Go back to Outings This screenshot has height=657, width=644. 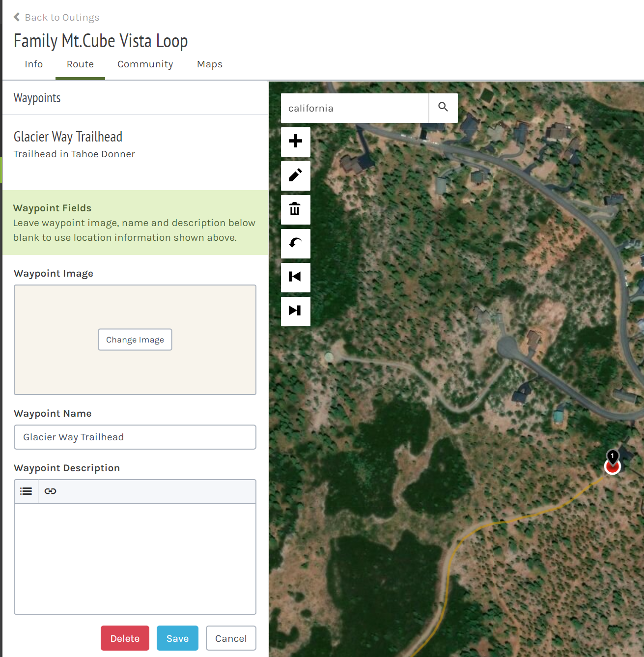(56, 17)
